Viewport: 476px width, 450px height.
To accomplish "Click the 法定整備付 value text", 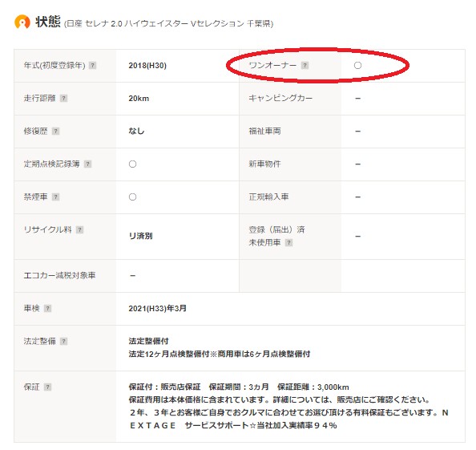I will (x=148, y=341).
